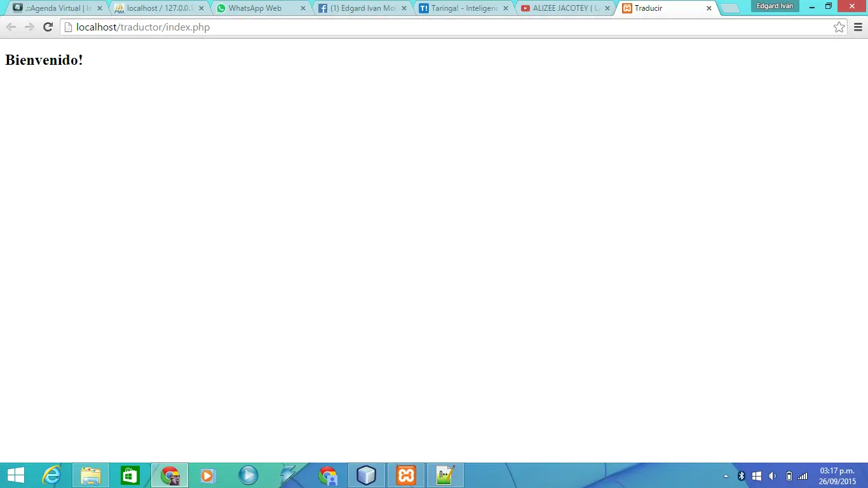868x488 pixels.
Task: Switch to the WhatsApp Web tab
Action: tap(260, 8)
